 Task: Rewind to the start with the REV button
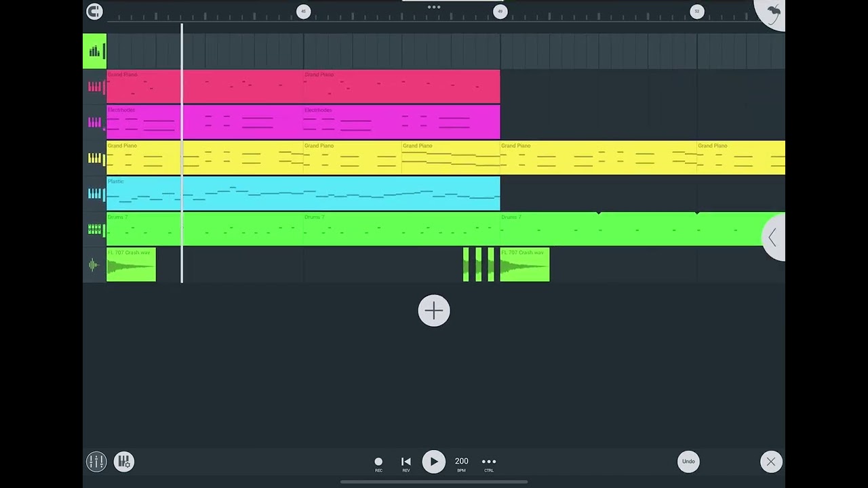[x=406, y=464]
